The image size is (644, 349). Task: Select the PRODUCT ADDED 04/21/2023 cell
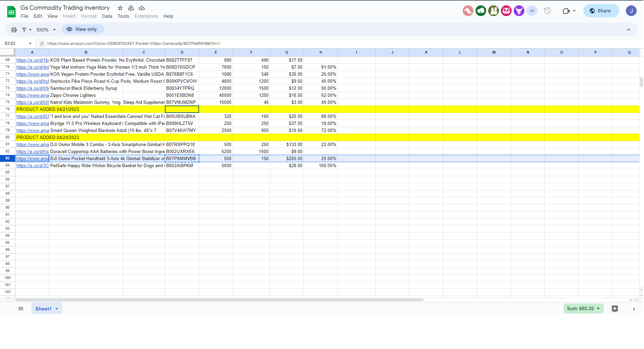coord(32,110)
